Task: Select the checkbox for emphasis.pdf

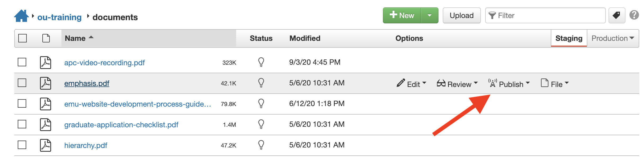Action: pos(22,83)
